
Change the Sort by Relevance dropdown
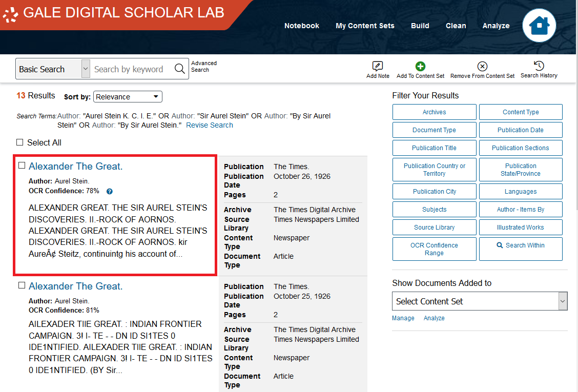127,96
